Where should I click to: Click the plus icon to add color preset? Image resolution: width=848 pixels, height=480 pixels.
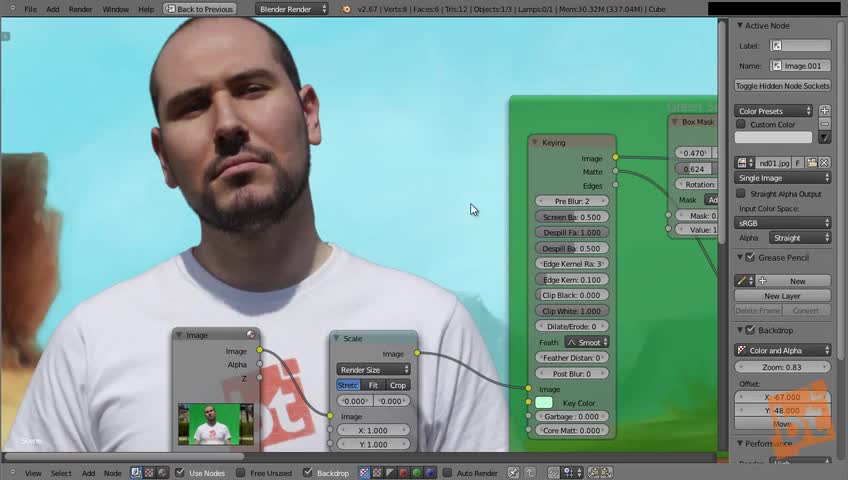coord(824,111)
